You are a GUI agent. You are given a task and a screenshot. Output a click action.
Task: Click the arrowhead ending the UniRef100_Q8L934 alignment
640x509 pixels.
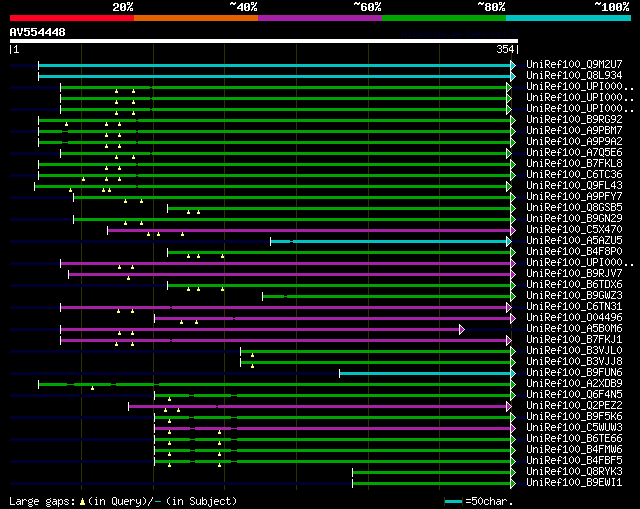coord(513,76)
